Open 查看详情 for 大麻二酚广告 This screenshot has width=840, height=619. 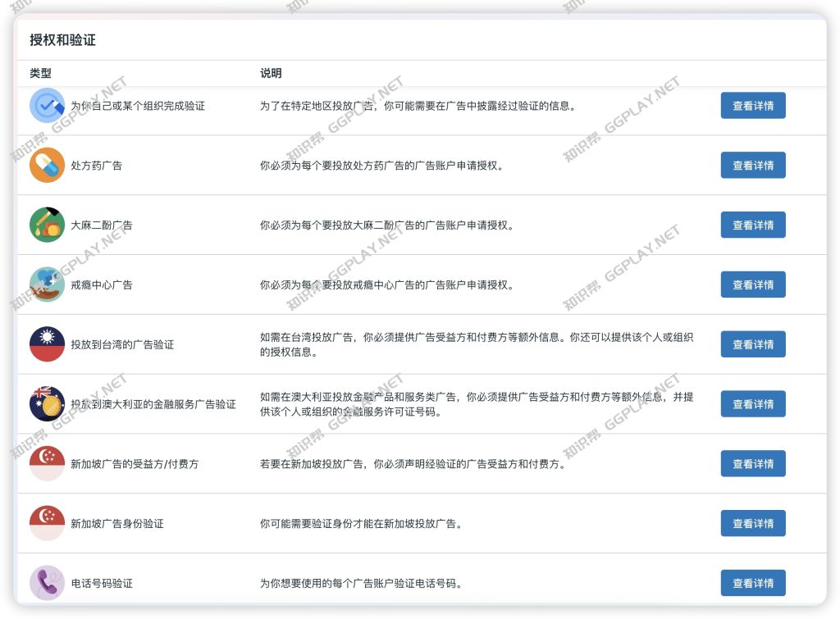[753, 225]
